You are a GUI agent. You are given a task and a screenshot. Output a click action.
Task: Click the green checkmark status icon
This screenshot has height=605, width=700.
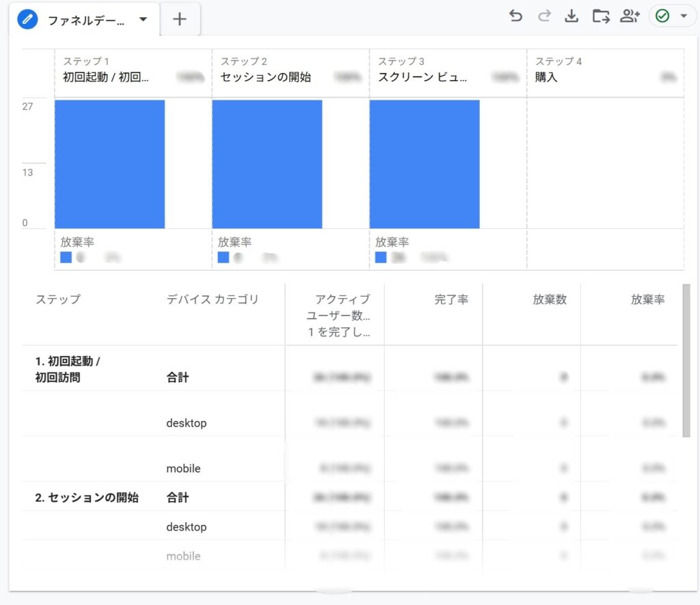coord(662,16)
